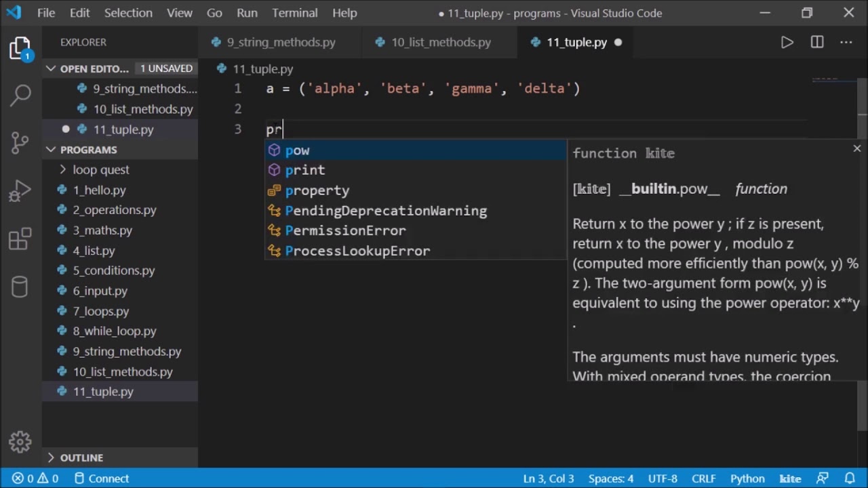The height and width of the screenshot is (488, 868).
Task: Select PendingDeprecationWarning suggestion
Action: 416,211
